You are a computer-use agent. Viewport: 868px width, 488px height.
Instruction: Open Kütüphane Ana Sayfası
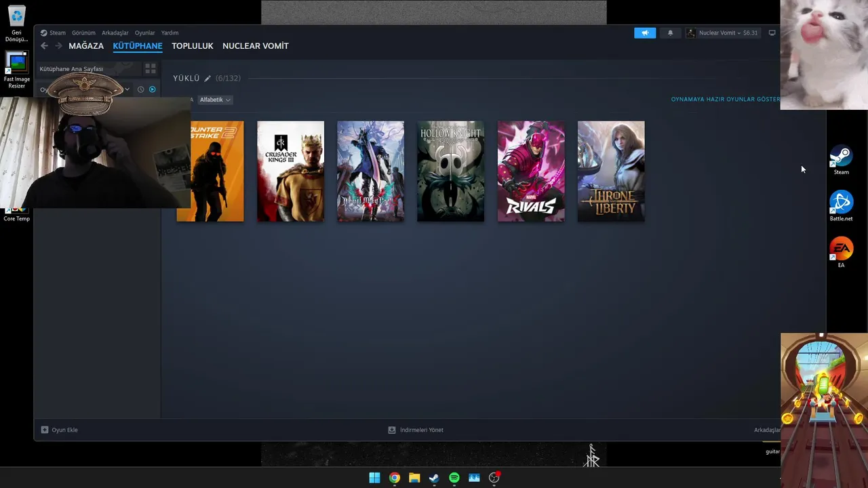(71, 69)
